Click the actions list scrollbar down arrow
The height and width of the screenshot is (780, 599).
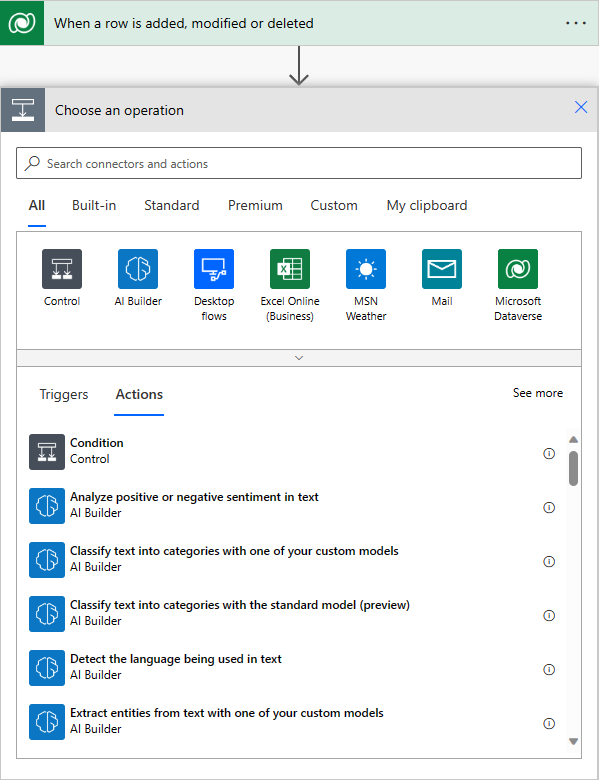pos(573,741)
